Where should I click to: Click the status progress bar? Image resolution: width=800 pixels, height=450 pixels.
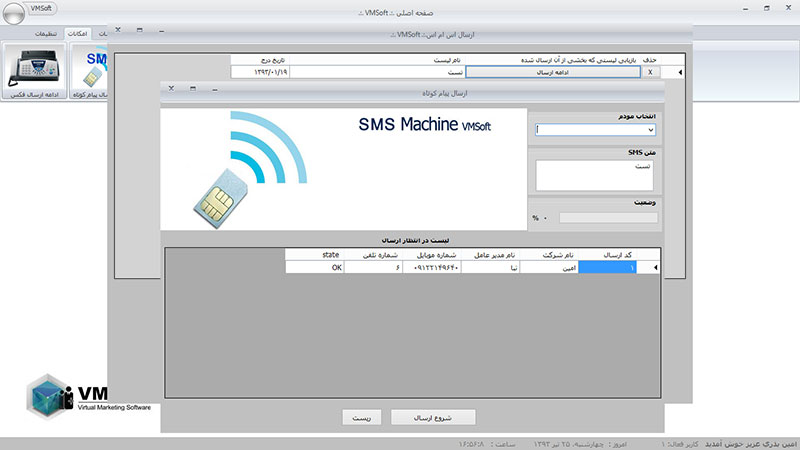click(608, 217)
